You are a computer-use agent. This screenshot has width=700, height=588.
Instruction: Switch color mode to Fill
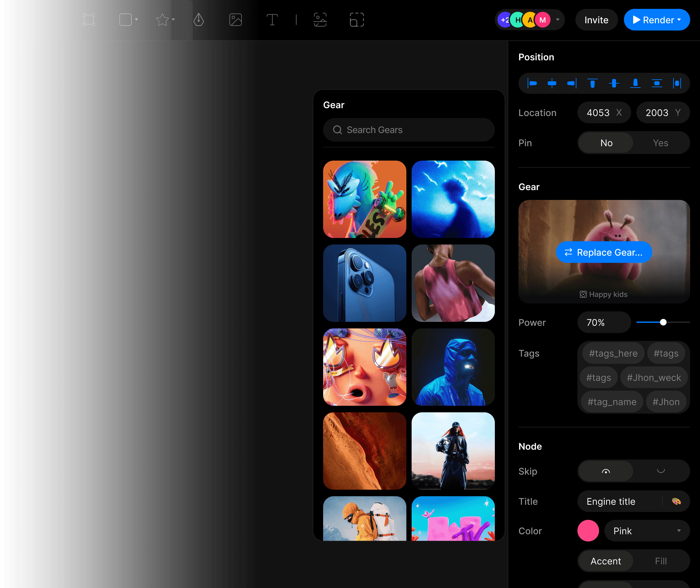pos(660,561)
